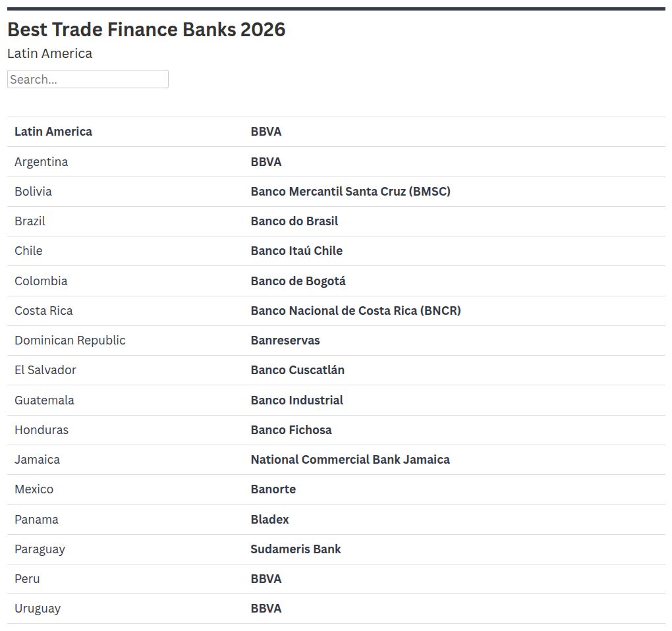672x631 pixels.
Task: Click Banreservas bank name
Action: 285,341
